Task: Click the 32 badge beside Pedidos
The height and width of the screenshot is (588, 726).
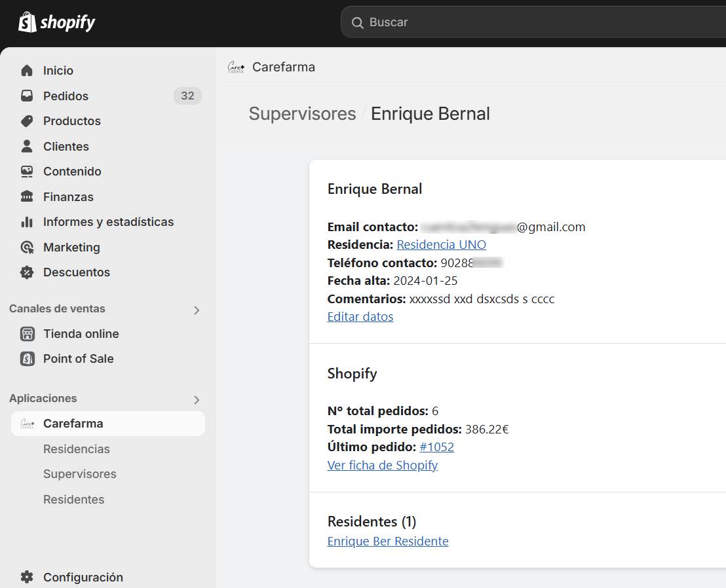Action: (x=187, y=96)
